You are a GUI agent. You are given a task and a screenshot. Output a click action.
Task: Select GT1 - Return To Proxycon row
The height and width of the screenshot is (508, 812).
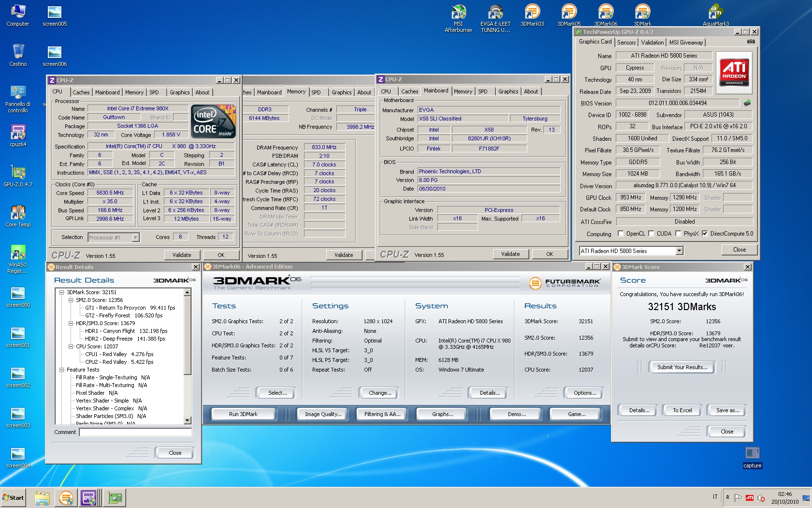tap(130, 308)
